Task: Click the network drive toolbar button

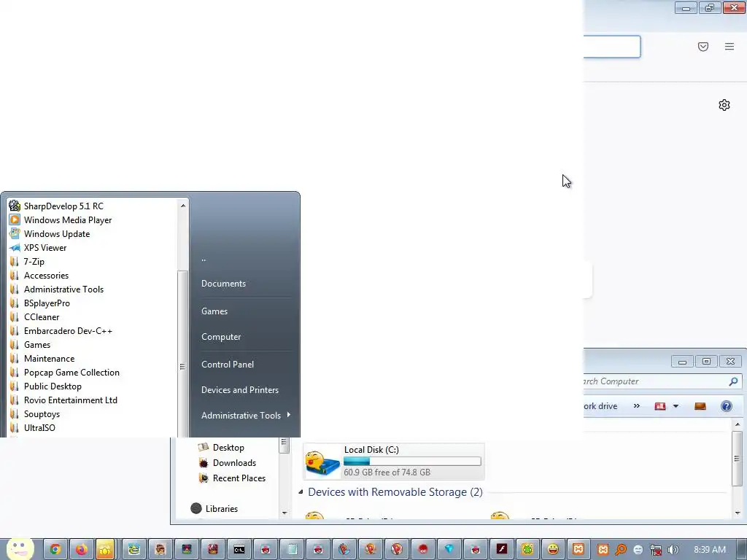Action: click(600, 406)
